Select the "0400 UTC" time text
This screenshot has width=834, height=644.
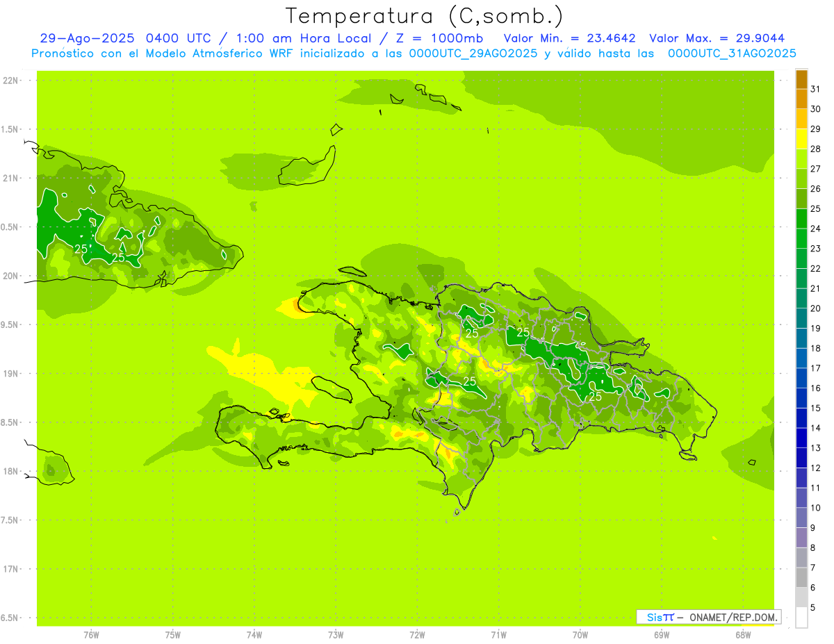click(x=179, y=38)
